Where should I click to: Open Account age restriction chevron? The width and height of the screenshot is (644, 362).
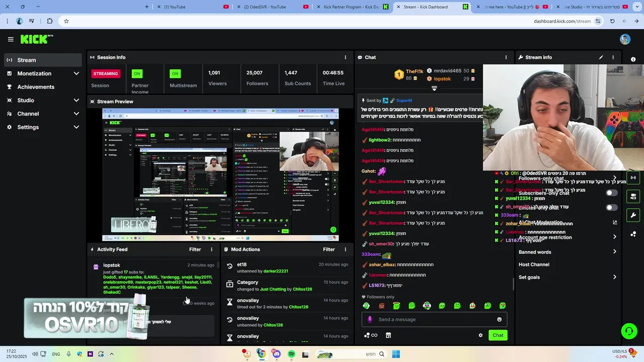615,237
